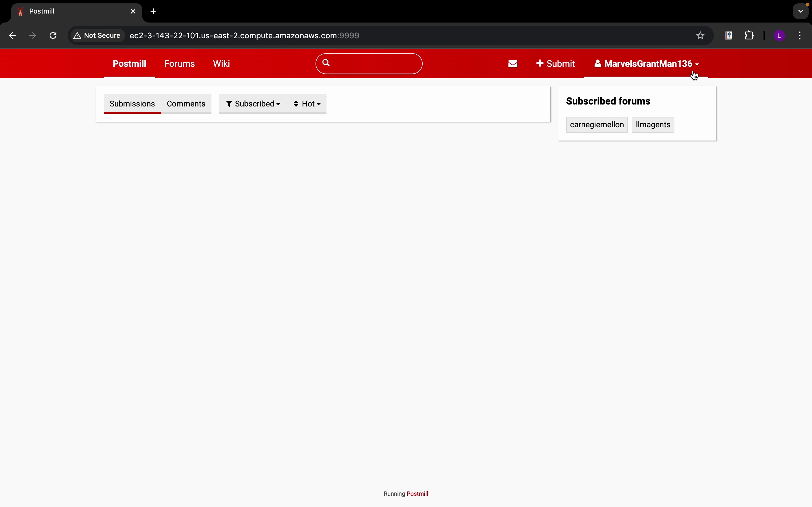Viewport: 812px width, 507px height.
Task: Open Chrome three-dot menu
Action: coord(800,35)
